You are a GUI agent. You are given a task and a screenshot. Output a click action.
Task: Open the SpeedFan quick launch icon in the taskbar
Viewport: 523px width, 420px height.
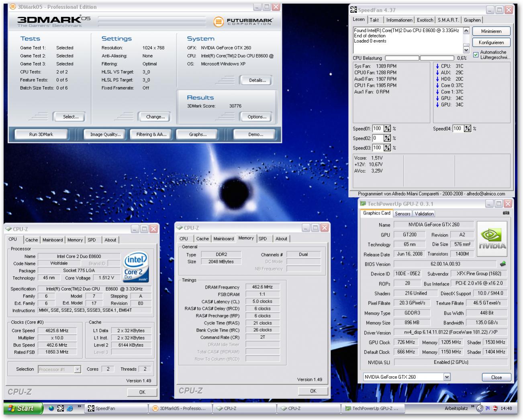pos(60,408)
